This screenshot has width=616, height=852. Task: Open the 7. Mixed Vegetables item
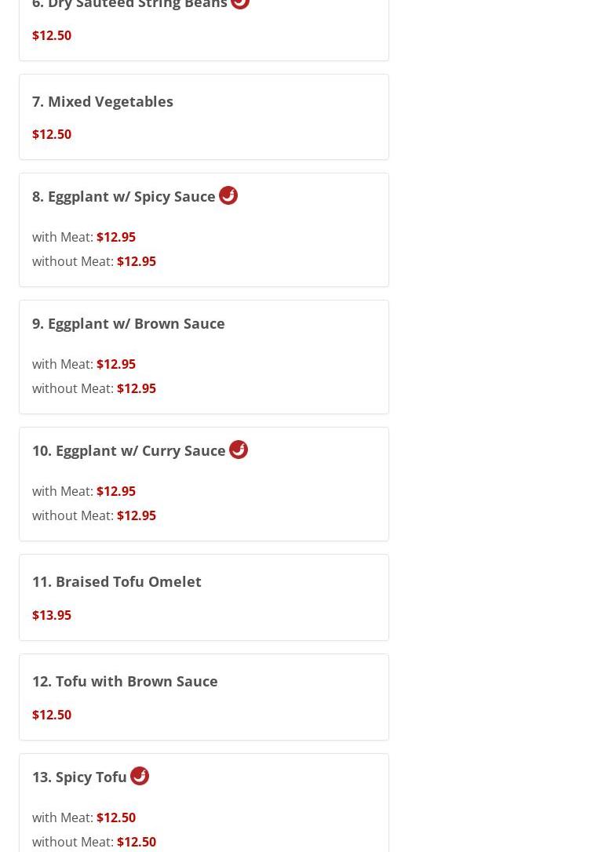(x=103, y=101)
